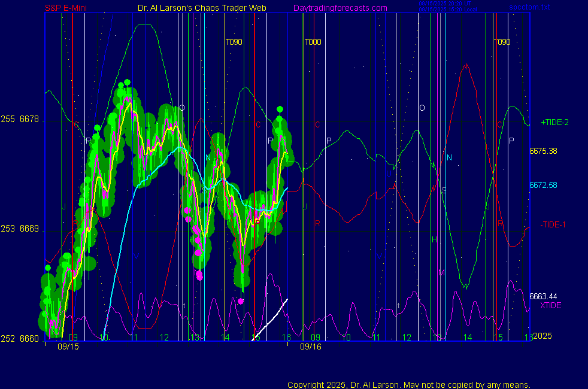Select the 09/15 date label on time axis

pos(68,347)
